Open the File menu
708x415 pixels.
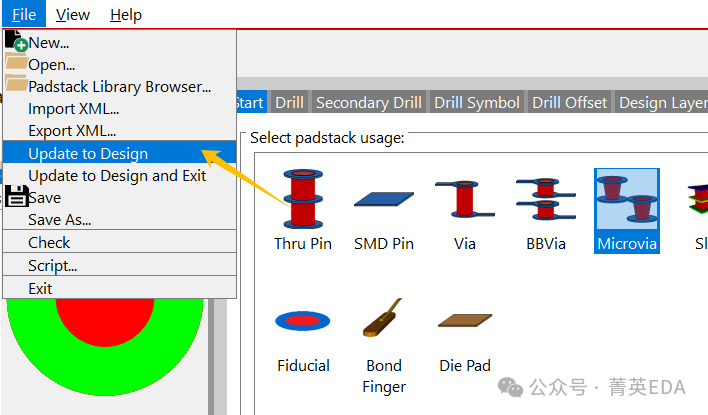(x=24, y=14)
